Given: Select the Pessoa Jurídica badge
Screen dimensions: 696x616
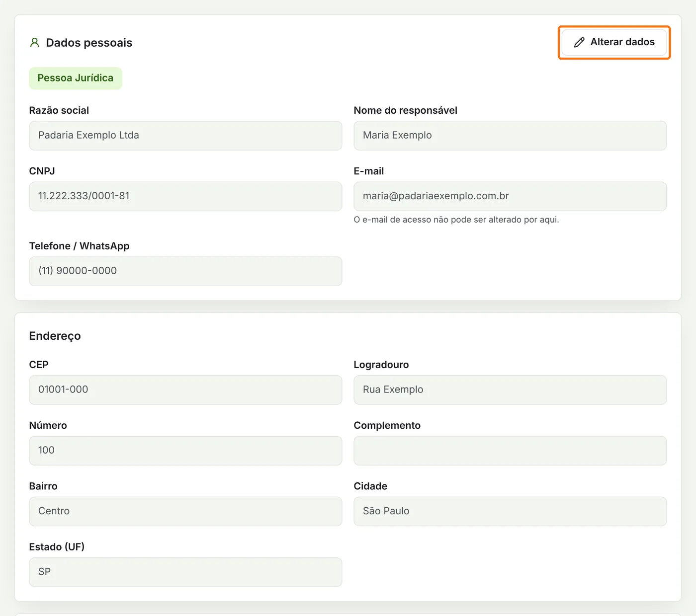Looking at the screenshot, I should 76,78.
